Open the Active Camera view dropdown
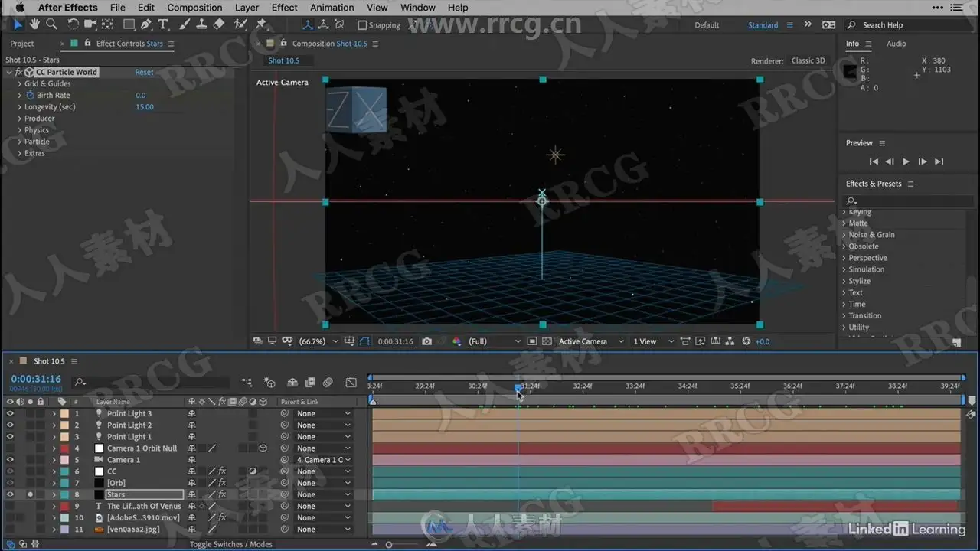Screen dimensions: 980x551 tap(590, 341)
